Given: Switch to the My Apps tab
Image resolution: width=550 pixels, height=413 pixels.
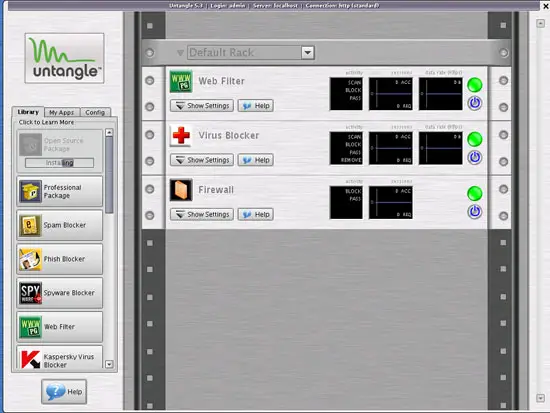Looking at the screenshot, I should 62,112.
